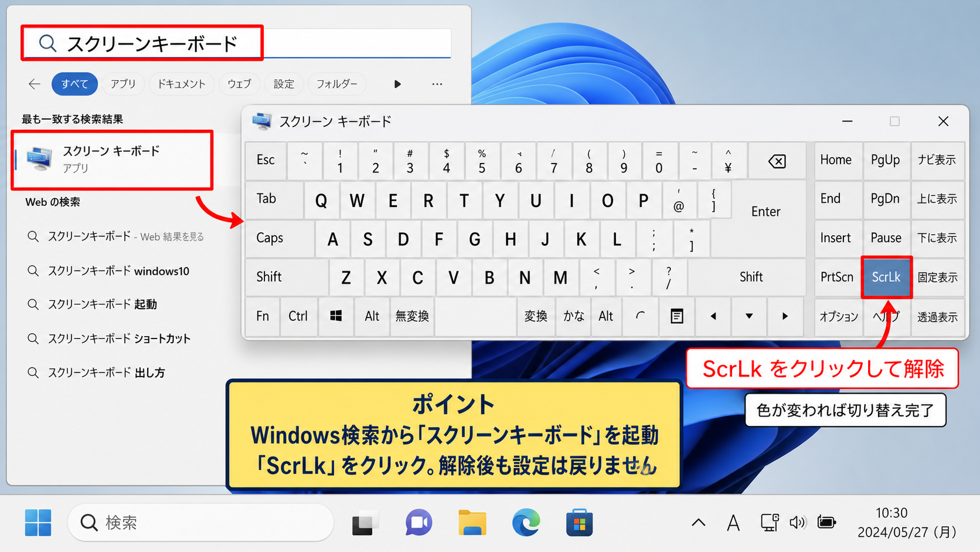Select the アプリ filter tab

[123, 84]
